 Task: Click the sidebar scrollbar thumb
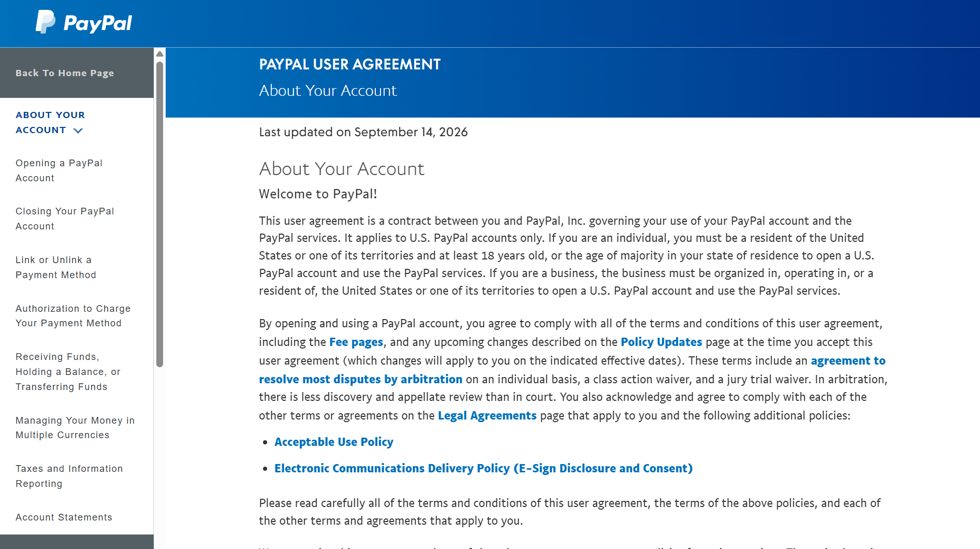160,214
